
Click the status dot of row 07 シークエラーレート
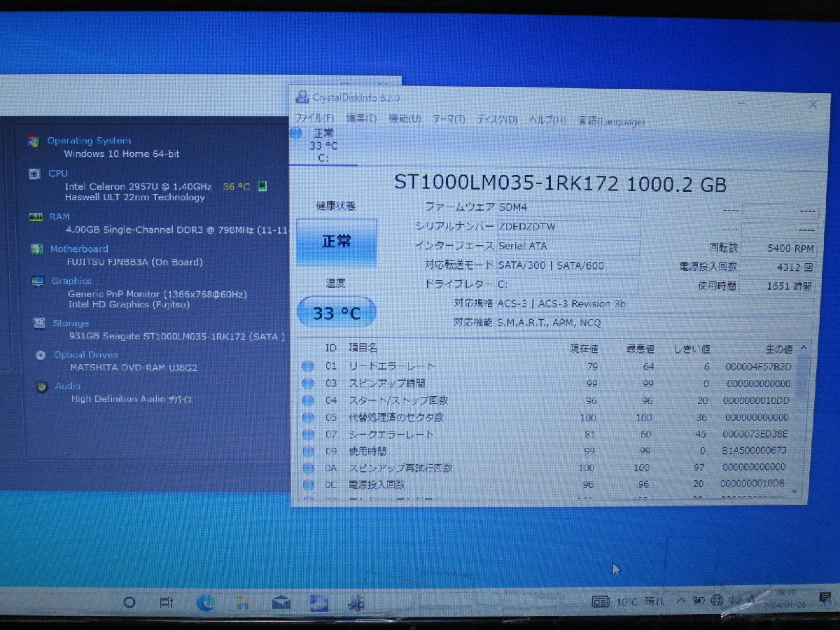coord(307,435)
